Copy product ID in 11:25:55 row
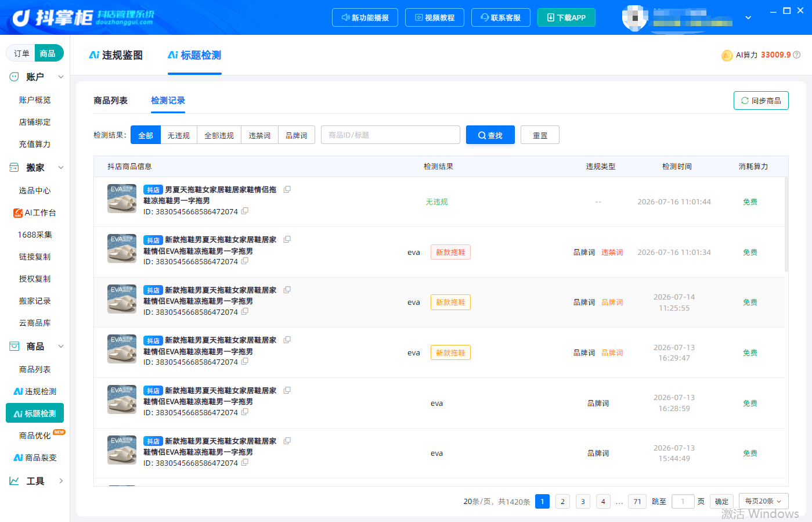 click(x=245, y=311)
